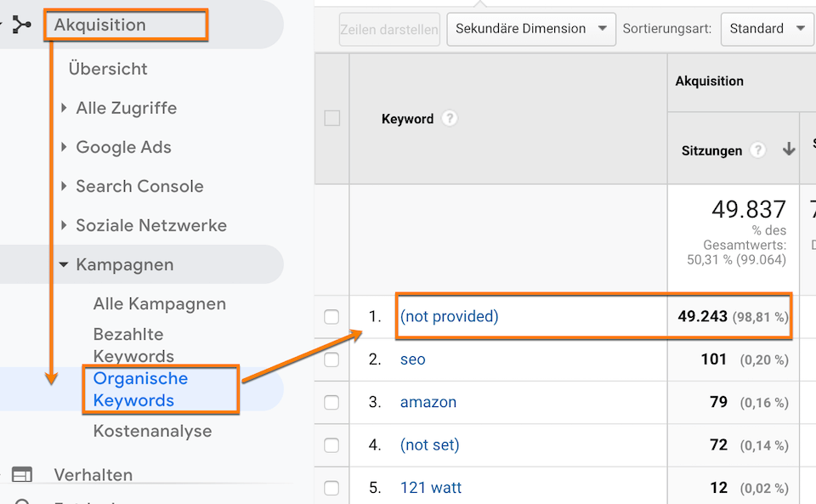Expand Soziale Netzwerke in the sidebar
This screenshot has height=504, width=816.
(x=151, y=225)
